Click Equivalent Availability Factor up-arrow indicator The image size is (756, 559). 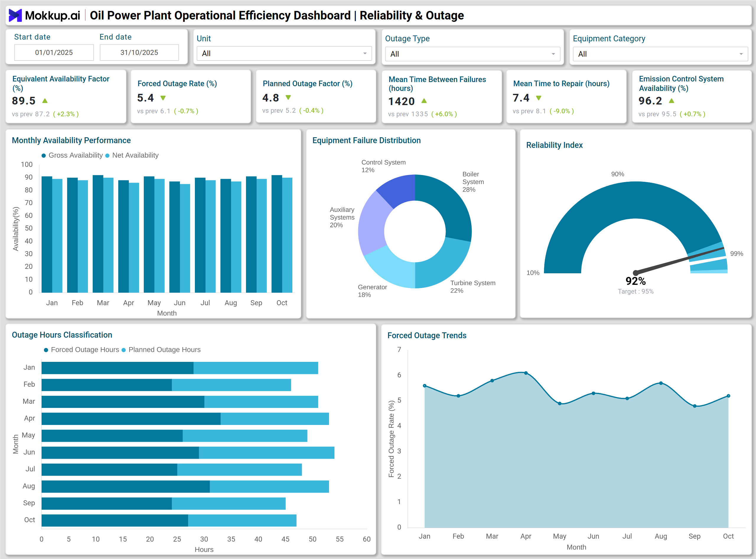pos(45,101)
